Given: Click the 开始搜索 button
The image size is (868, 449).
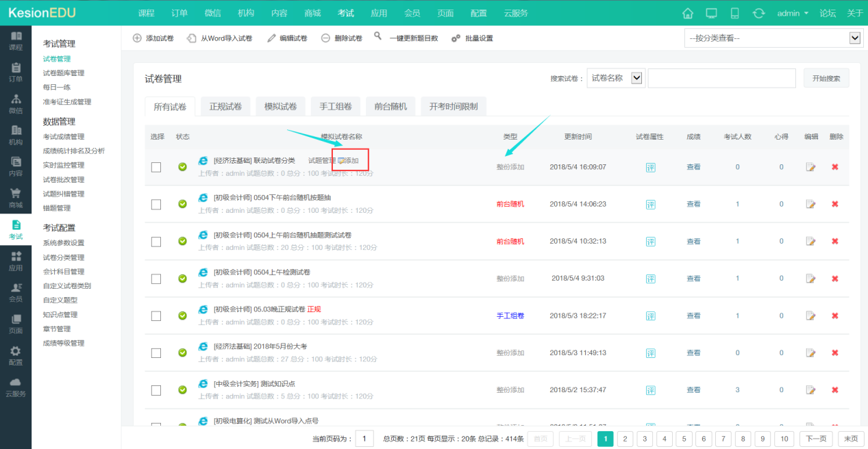Looking at the screenshot, I should 826,78.
